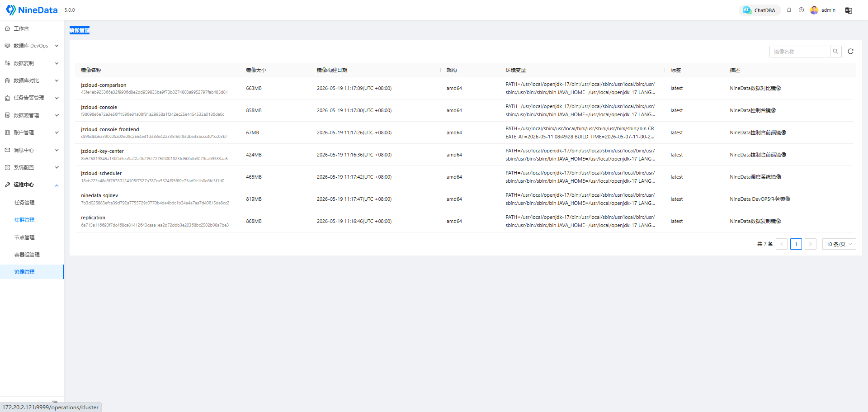The image size is (868, 412).
Task: Select 镜像管理 in the sidebar
Action: click(32, 272)
